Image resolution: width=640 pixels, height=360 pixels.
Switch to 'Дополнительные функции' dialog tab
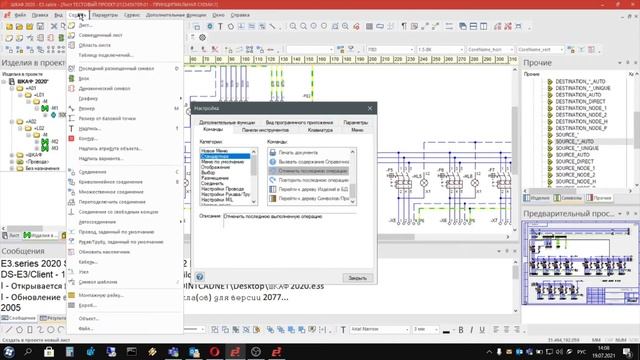click(x=227, y=122)
